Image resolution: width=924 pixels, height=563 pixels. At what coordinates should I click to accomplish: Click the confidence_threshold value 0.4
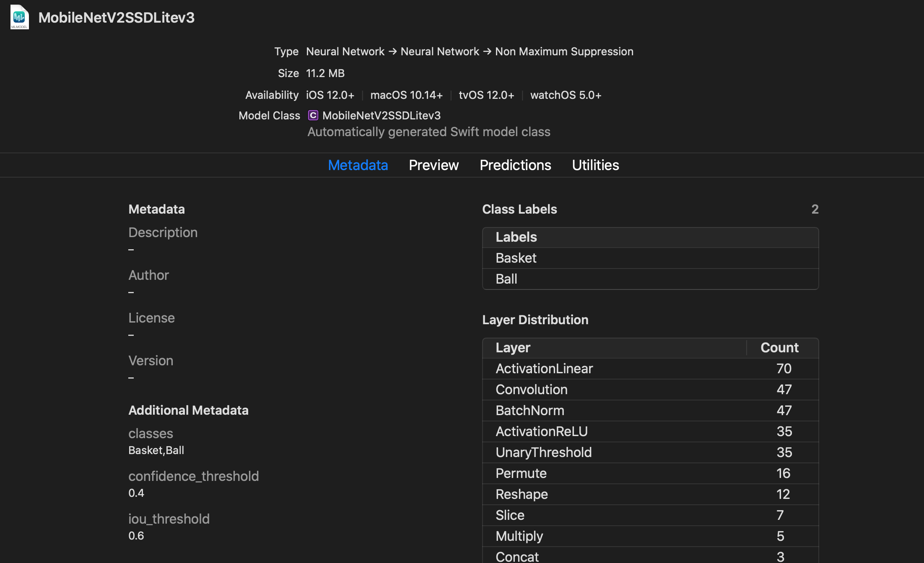tap(136, 493)
